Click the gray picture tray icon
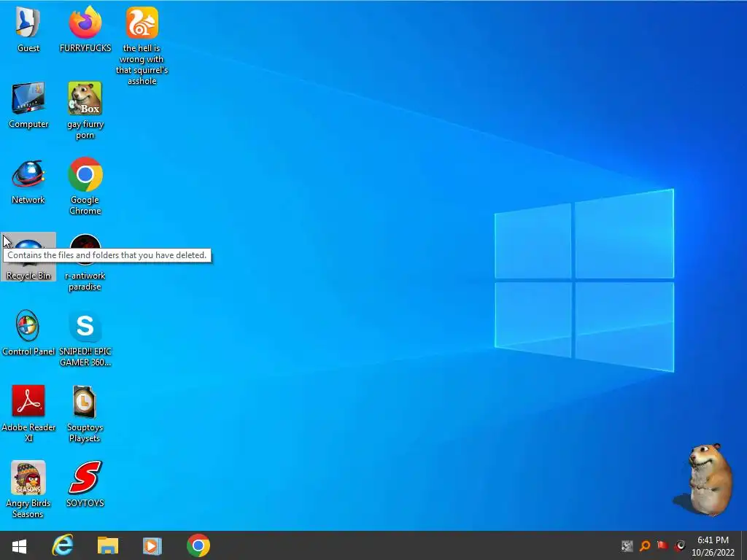747x560 pixels. click(627, 545)
